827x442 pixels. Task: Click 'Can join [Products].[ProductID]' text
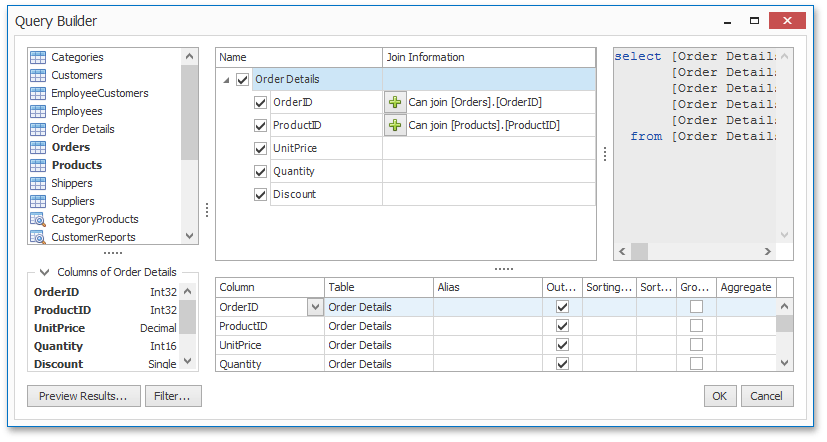point(484,126)
